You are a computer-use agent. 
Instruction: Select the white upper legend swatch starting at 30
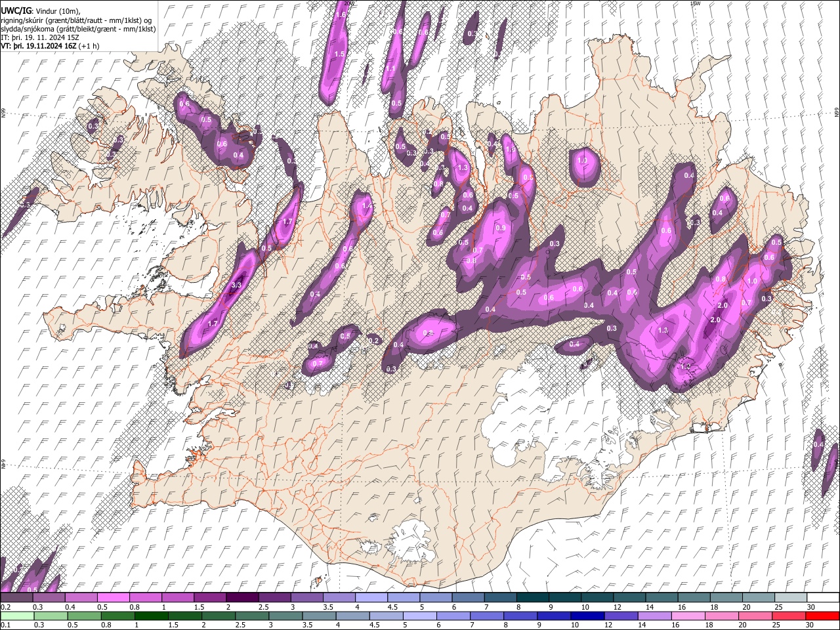click(822, 598)
